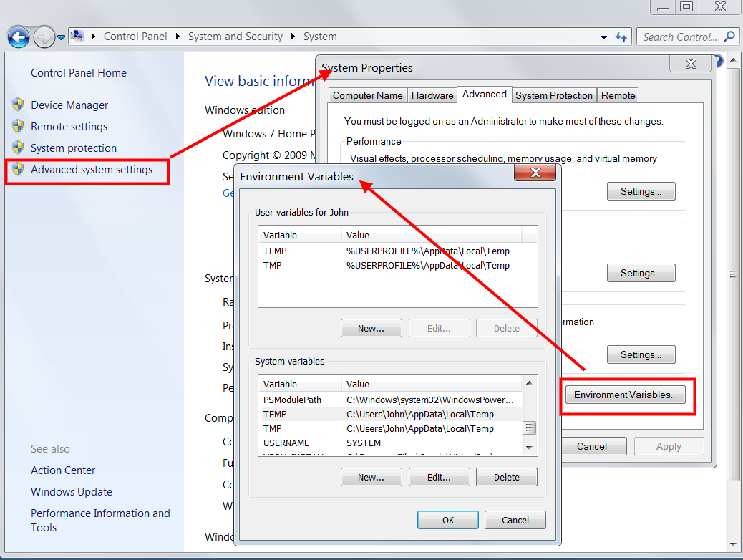Click the system variables Variable column header

[x=300, y=384]
